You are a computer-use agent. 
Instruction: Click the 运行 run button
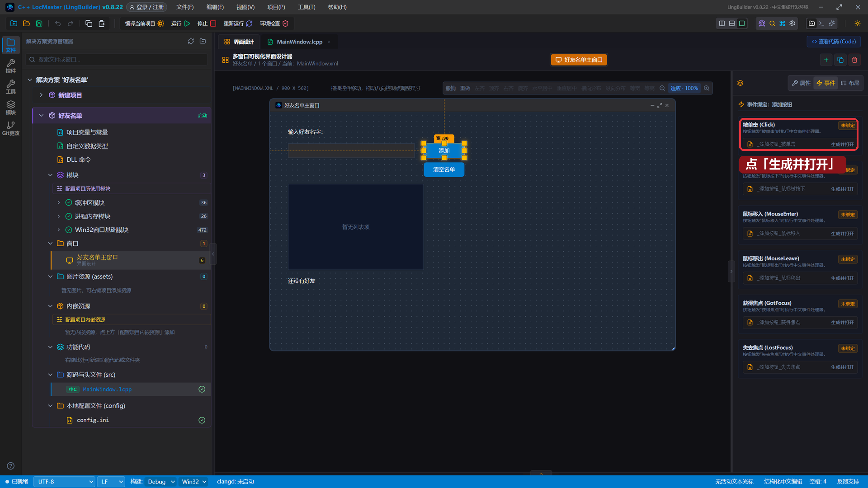(x=180, y=23)
